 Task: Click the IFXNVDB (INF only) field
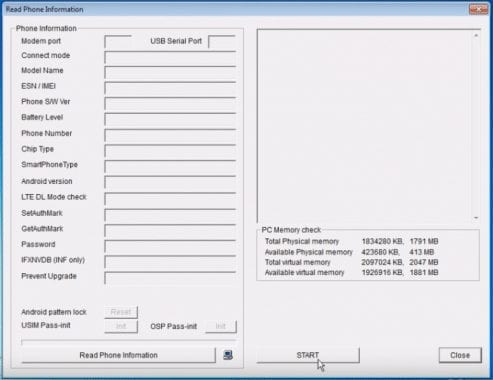point(170,262)
